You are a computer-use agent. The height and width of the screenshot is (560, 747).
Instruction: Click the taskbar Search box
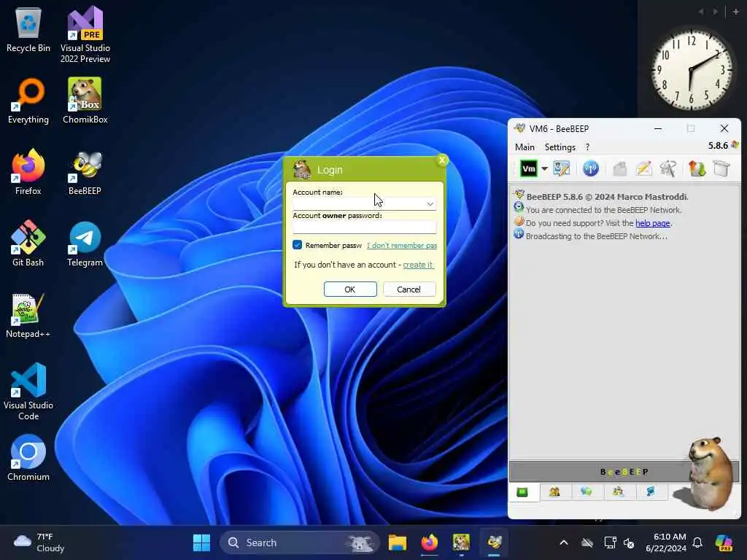pos(299,542)
